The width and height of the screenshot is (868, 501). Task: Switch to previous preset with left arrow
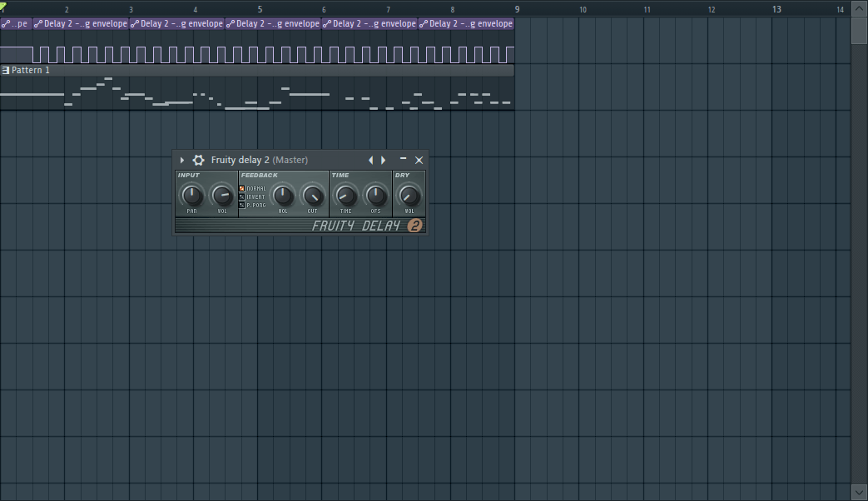(x=371, y=160)
